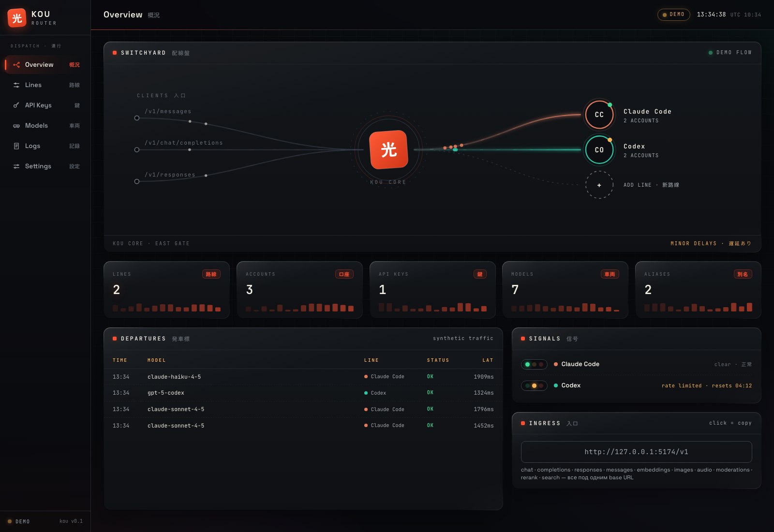Click the Add Line plus circle

click(x=599, y=185)
